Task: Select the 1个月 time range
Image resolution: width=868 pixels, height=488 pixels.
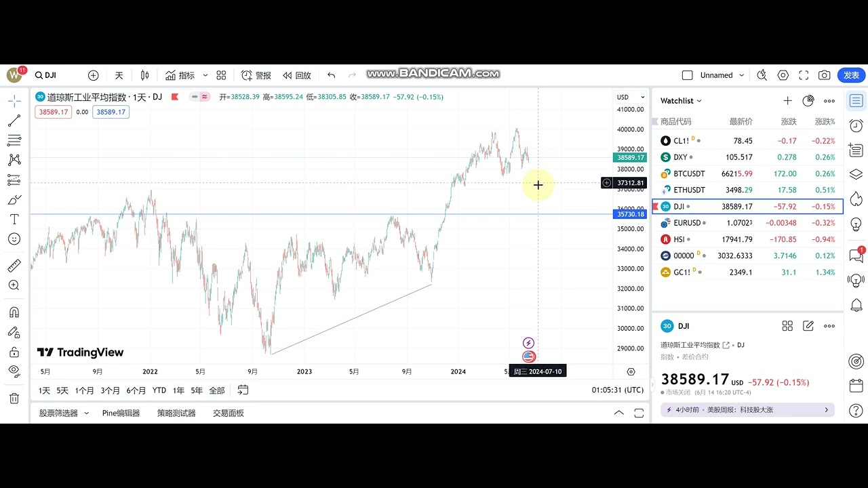Action: tap(85, 390)
